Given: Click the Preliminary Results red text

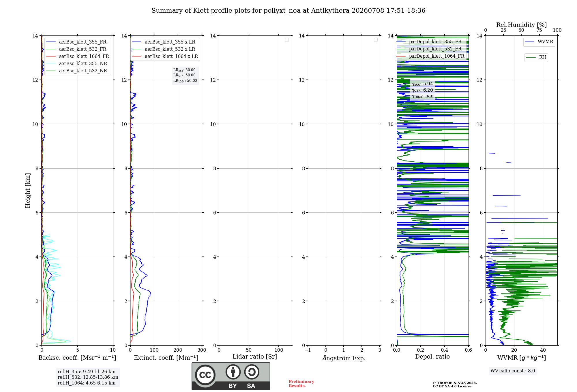Looking at the screenshot, I should point(301,384).
